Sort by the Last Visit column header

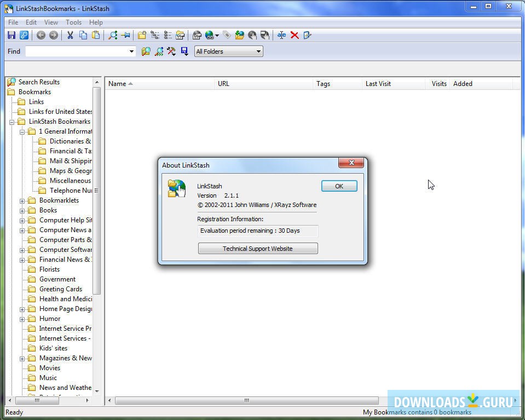click(x=394, y=84)
